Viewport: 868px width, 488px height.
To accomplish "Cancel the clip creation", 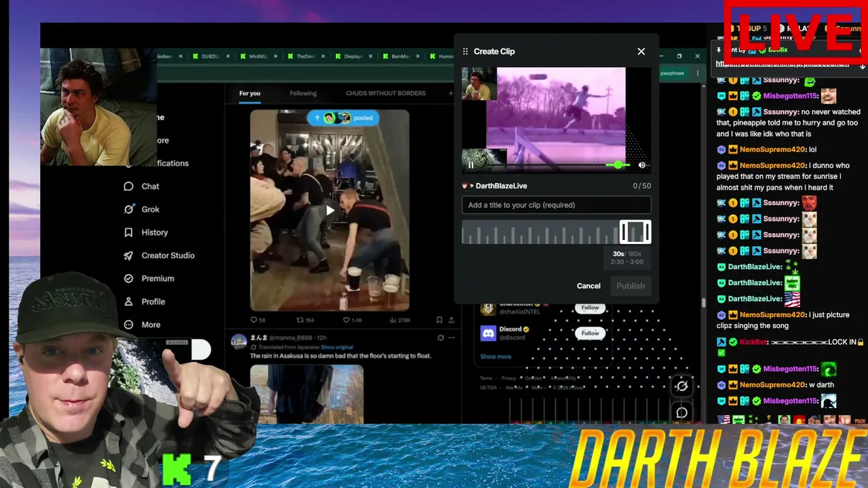I will click(x=589, y=286).
